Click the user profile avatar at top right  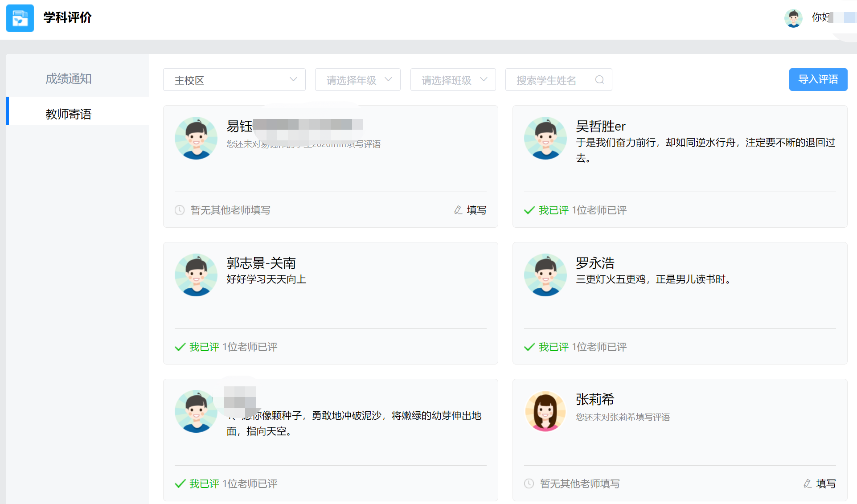pos(793,18)
